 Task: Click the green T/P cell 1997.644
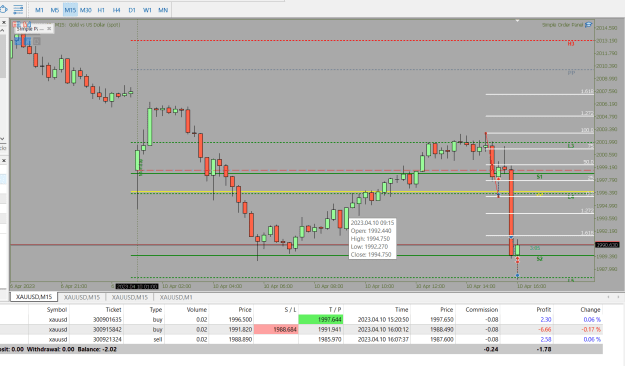pos(321,319)
